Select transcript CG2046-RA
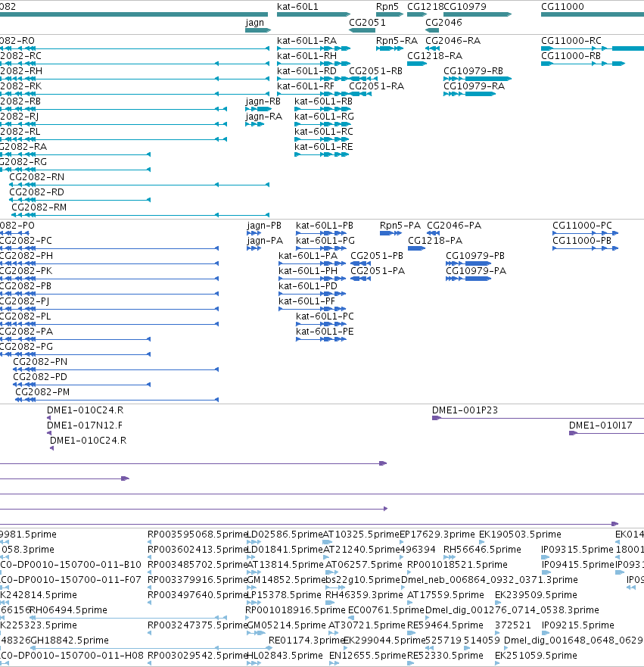The width and height of the screenshot is (644, 667). pos(432,48)
